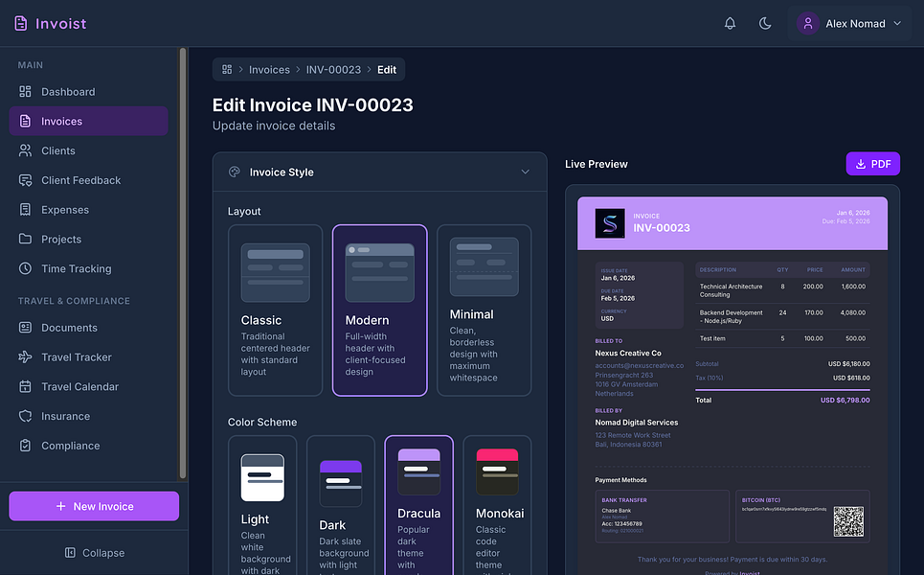Open the Insurance page

click(88, 416)
